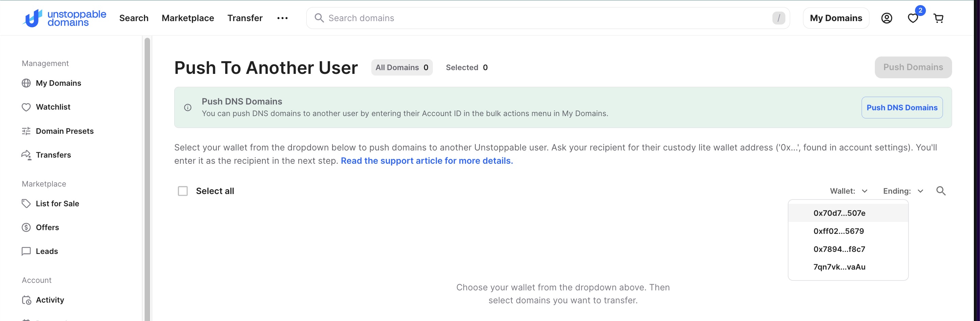
Task: Go to List for Sale in sidebar
Action: point(58,204)
